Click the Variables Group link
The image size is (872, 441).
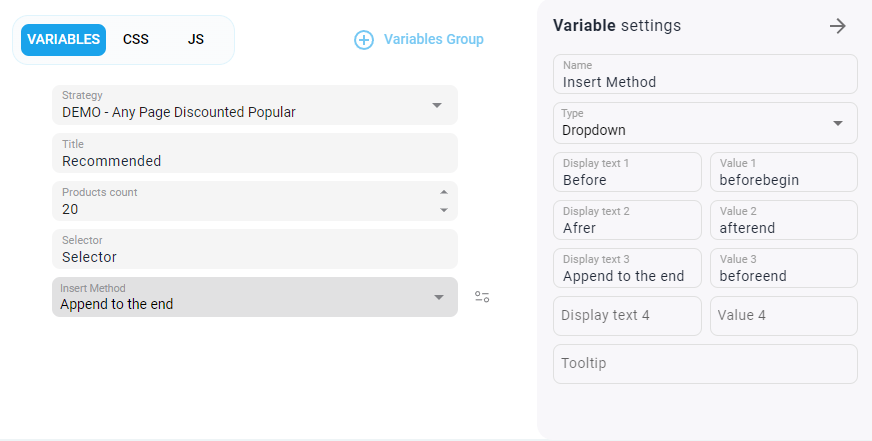coord(433,40)
